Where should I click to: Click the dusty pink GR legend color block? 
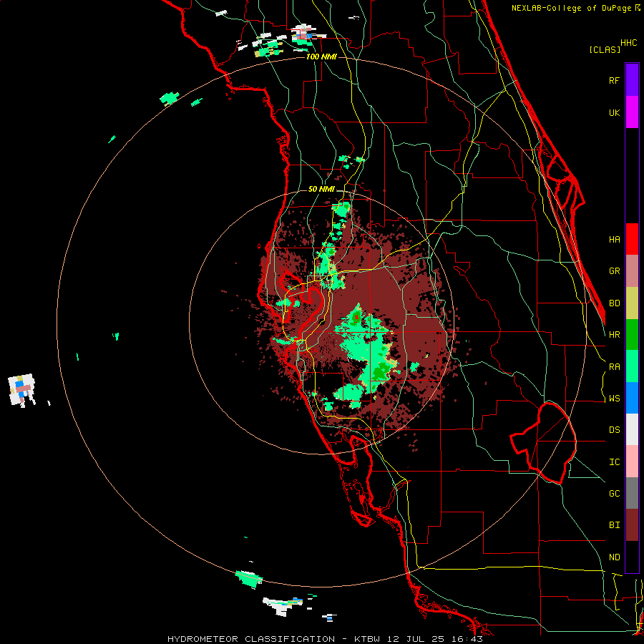632,271
